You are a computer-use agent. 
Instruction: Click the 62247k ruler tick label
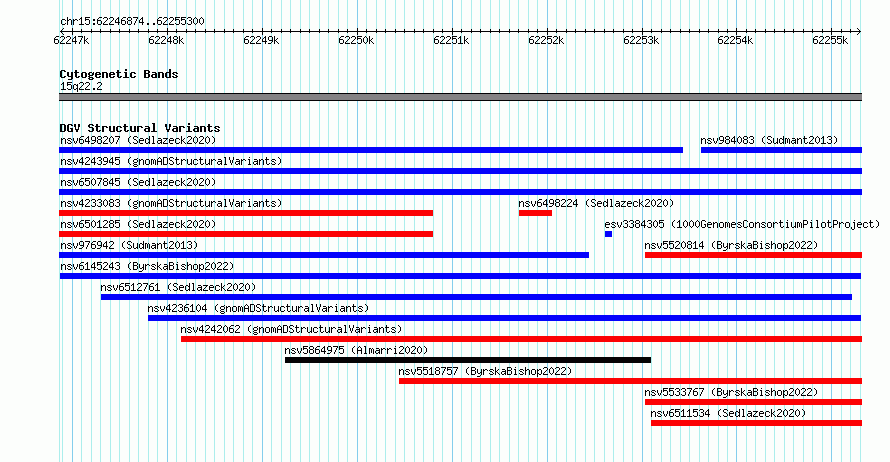click(71, 40)
